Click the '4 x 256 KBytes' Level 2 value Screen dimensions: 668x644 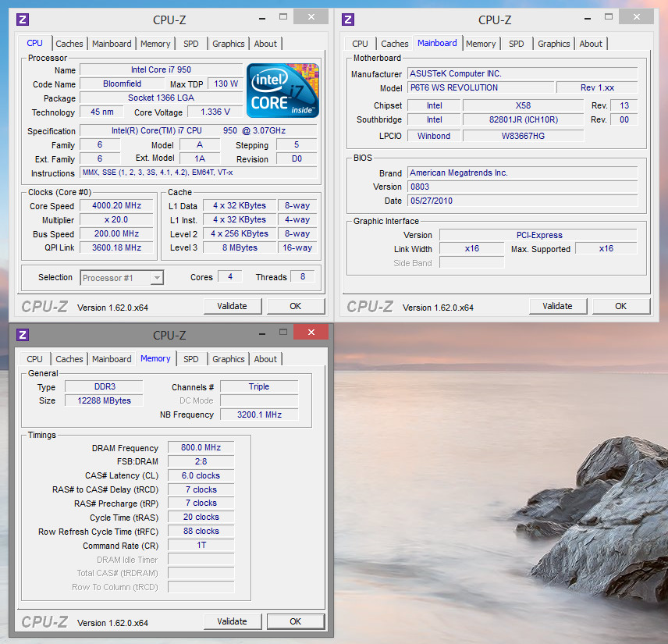tap(240, 233)
